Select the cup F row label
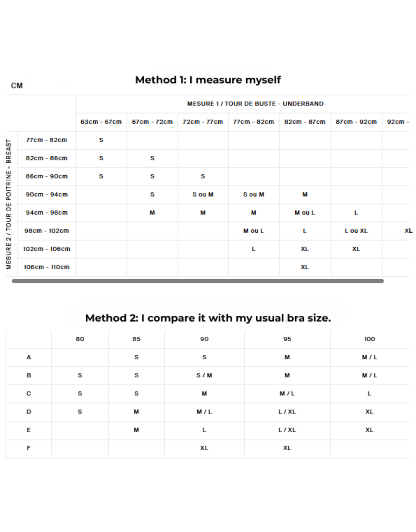 pos(29,448)
